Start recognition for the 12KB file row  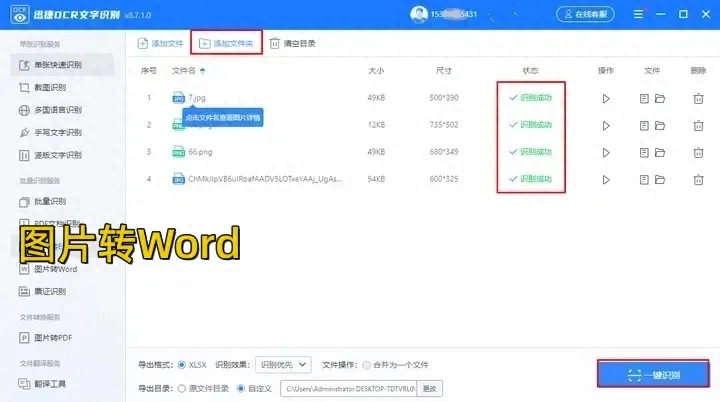point(606,125)
